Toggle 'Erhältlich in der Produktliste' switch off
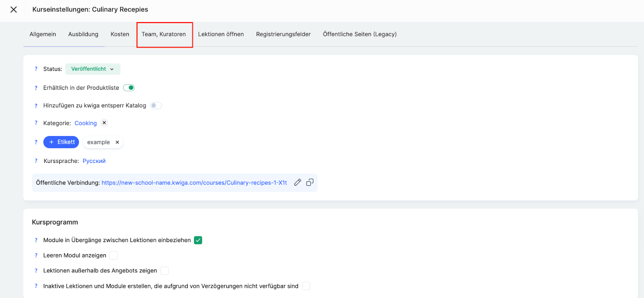Viewport: 644px width, 298px height. [x=129, y=88]
